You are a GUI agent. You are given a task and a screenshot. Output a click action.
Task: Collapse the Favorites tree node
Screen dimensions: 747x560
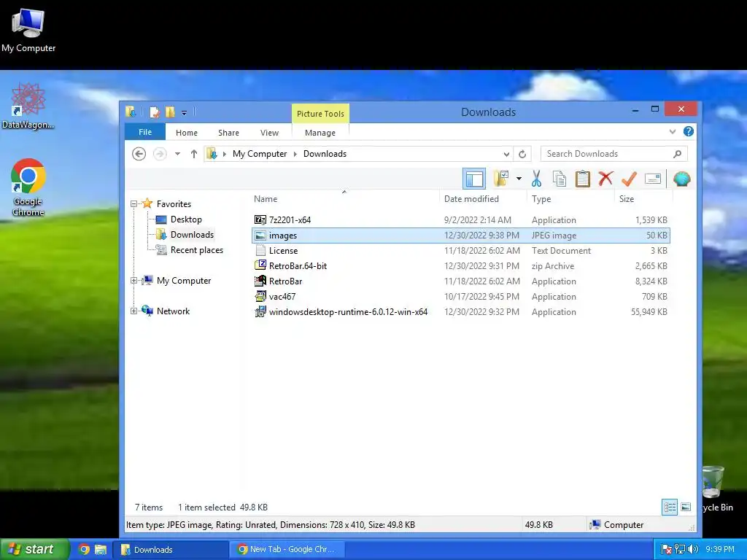click(x=134, y=204)
